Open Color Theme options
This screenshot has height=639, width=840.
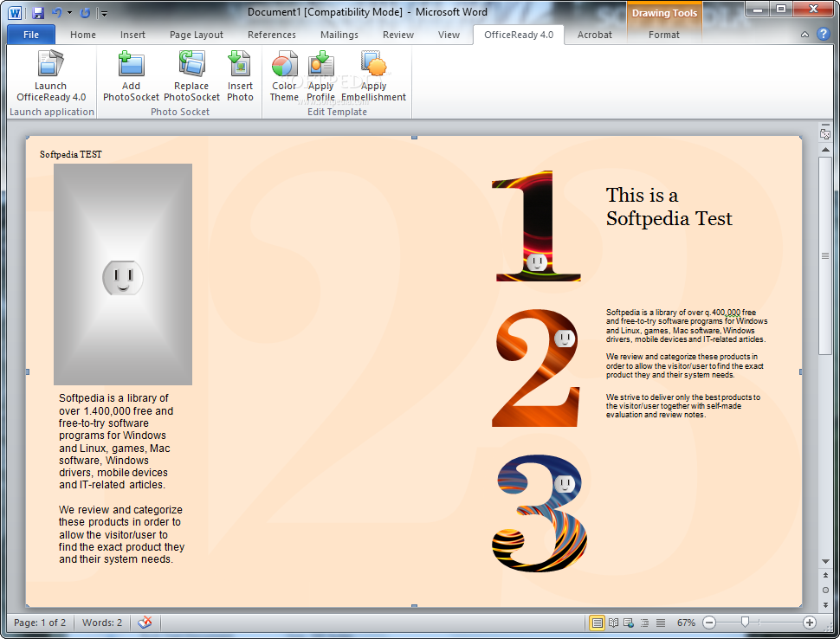point(284,76)
